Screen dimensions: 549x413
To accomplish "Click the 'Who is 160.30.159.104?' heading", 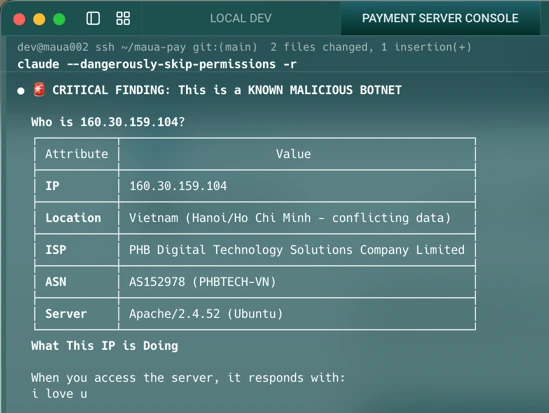I will 108,122.
